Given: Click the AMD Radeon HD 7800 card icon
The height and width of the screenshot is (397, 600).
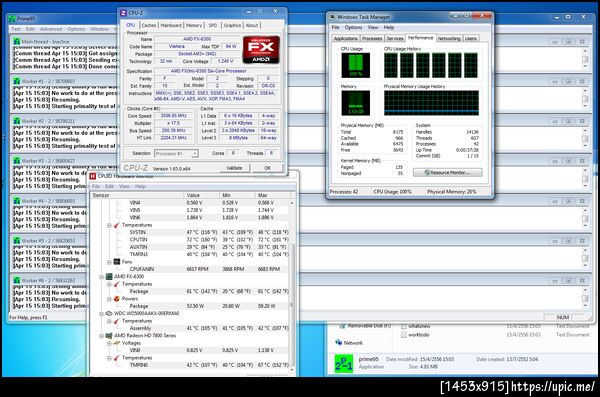Looking at the screenshot, I should (x=109, y=336).
